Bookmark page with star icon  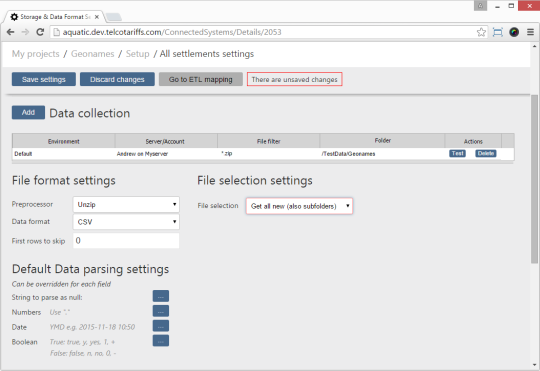click(481, 32)
